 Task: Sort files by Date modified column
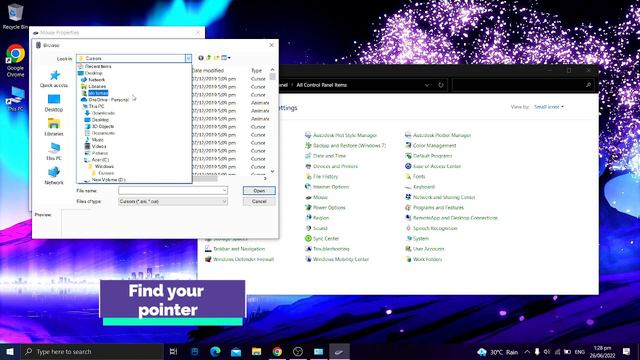click(x=208, y=70)
